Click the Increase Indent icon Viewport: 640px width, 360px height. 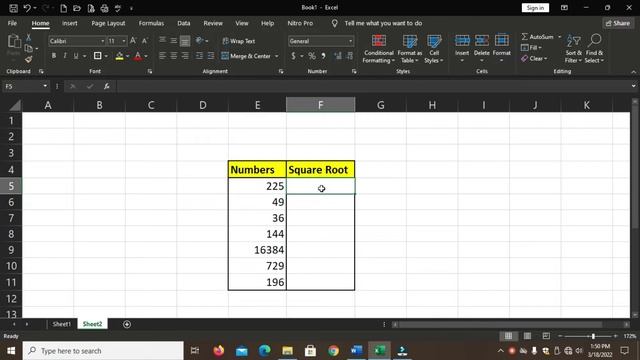(211, 56)
